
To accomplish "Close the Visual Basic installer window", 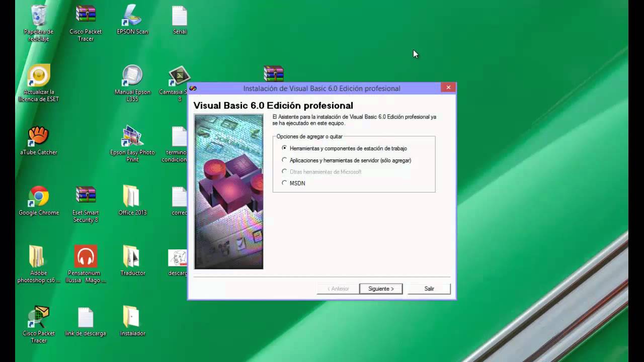I will 448,87.
